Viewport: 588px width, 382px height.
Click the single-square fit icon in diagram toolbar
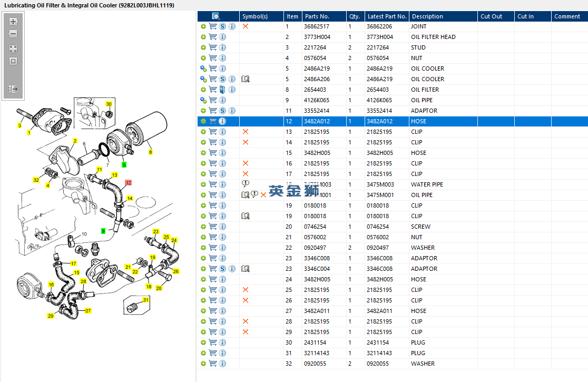[x=13, y=61]
